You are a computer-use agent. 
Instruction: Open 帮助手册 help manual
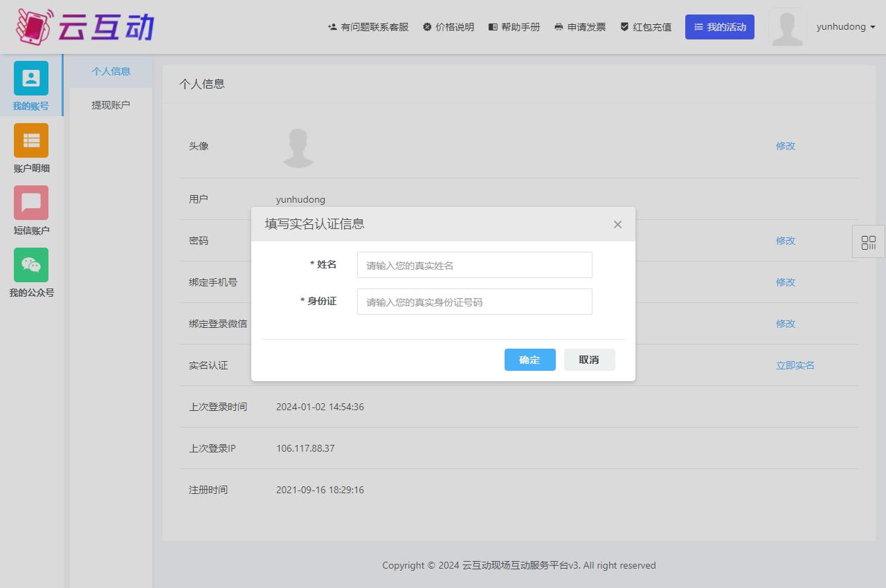point(514,27)
